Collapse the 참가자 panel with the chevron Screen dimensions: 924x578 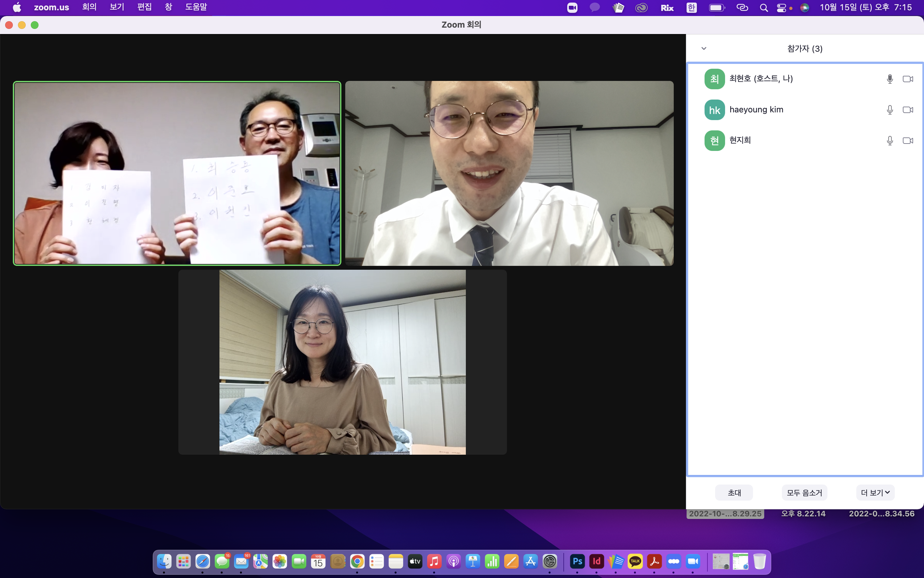point(704,48)
